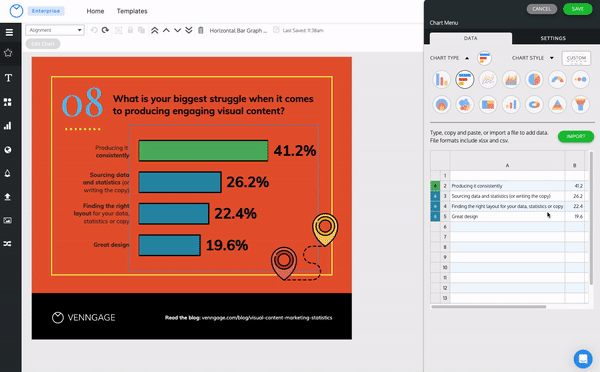Choose the funnel chart type icon
The width and height of the screenshot is (600, 372).
point(580,104)
